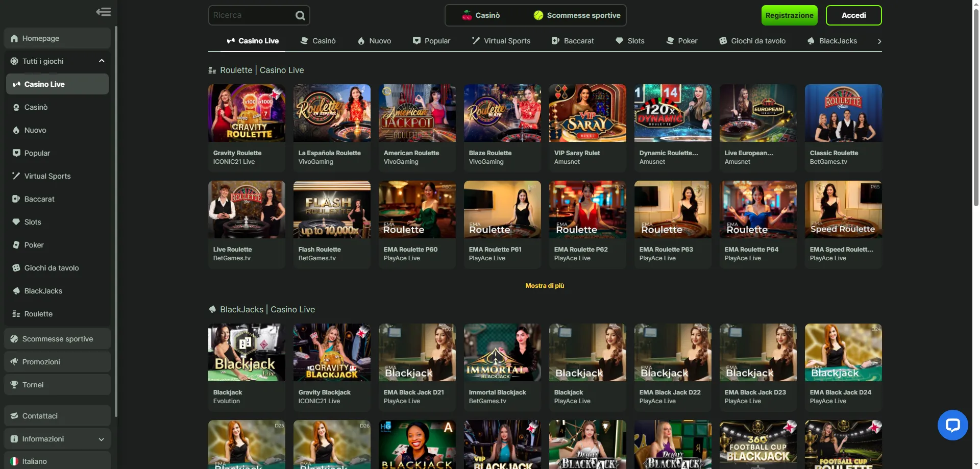980x469 pixels.
Task: Click the Giochi da tavolo dice icon in sidebar
Action: pyautogui.click(x=16, y=268)
